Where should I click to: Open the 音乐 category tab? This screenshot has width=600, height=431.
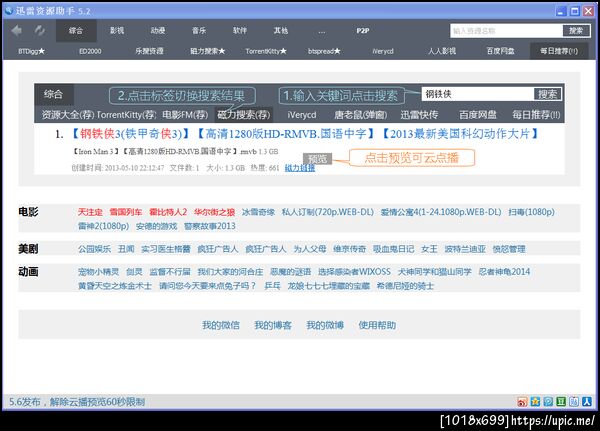point(199,31)
